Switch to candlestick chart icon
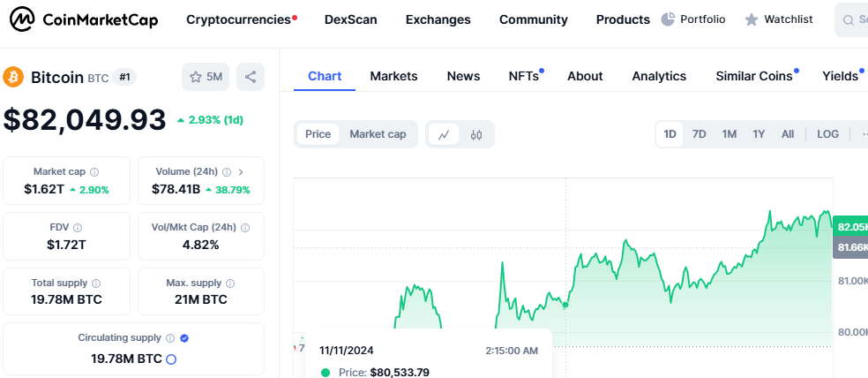 pyautogui.click(x=476, y=134)
